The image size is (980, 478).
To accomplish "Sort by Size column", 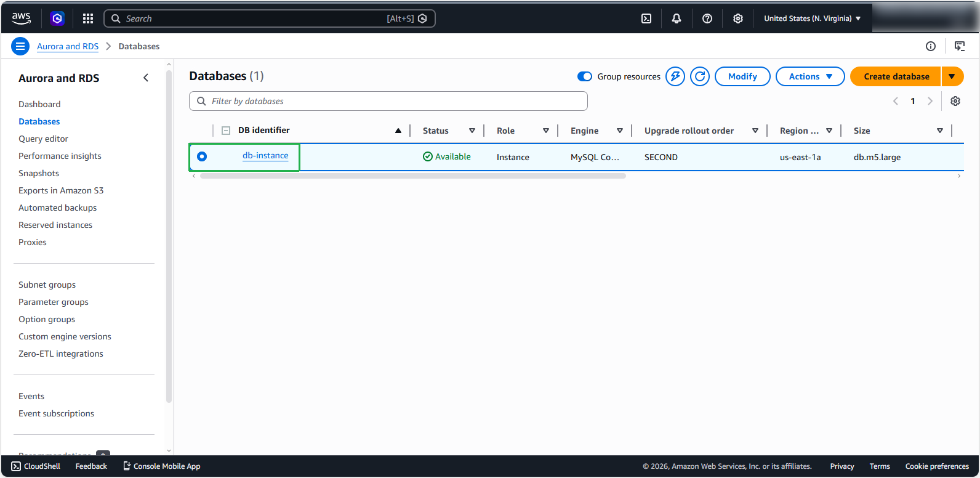I will point(940,131).
